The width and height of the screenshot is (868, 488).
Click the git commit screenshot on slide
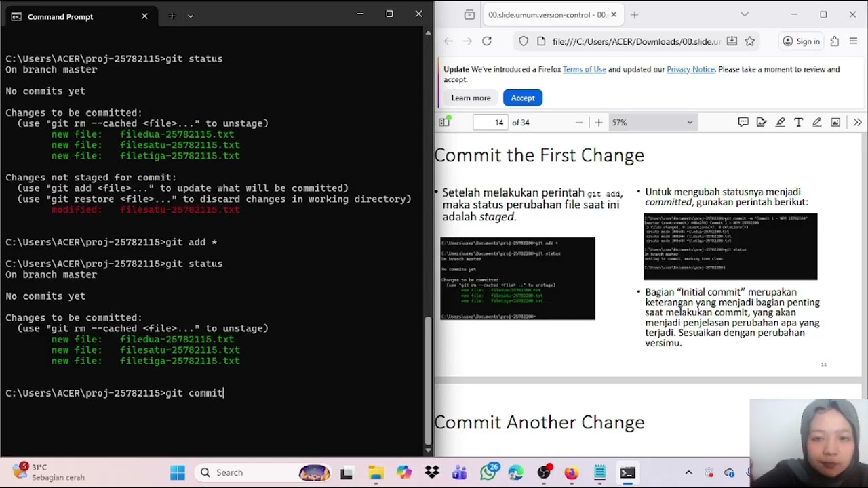click(x=730, y=246)
